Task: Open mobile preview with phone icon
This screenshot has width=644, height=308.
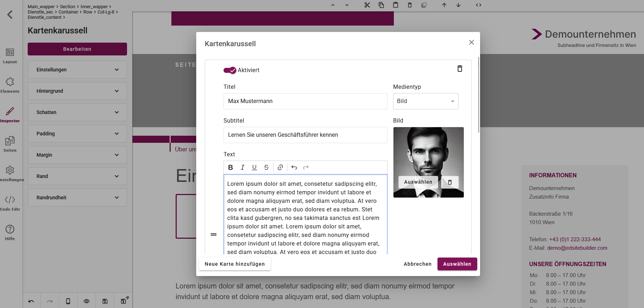Action: point(68,301)
